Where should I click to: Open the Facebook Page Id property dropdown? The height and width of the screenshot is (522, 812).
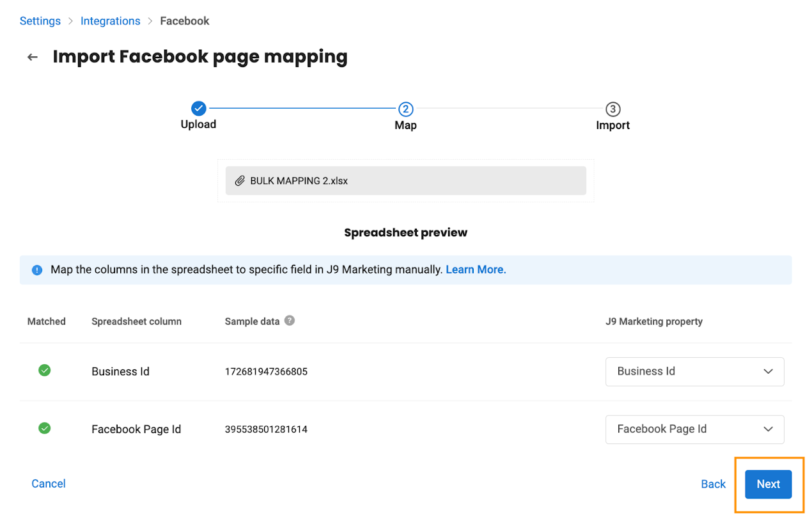695,429
